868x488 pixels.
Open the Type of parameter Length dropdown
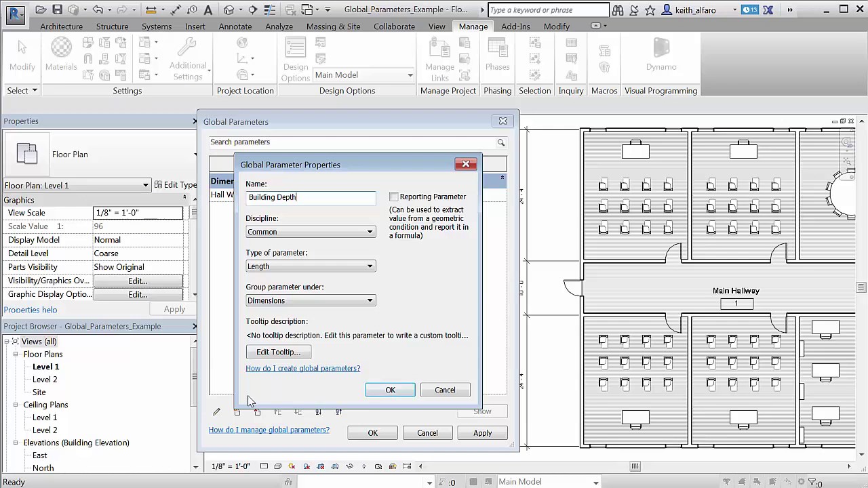pyautogui.click(x=311, y=266)
